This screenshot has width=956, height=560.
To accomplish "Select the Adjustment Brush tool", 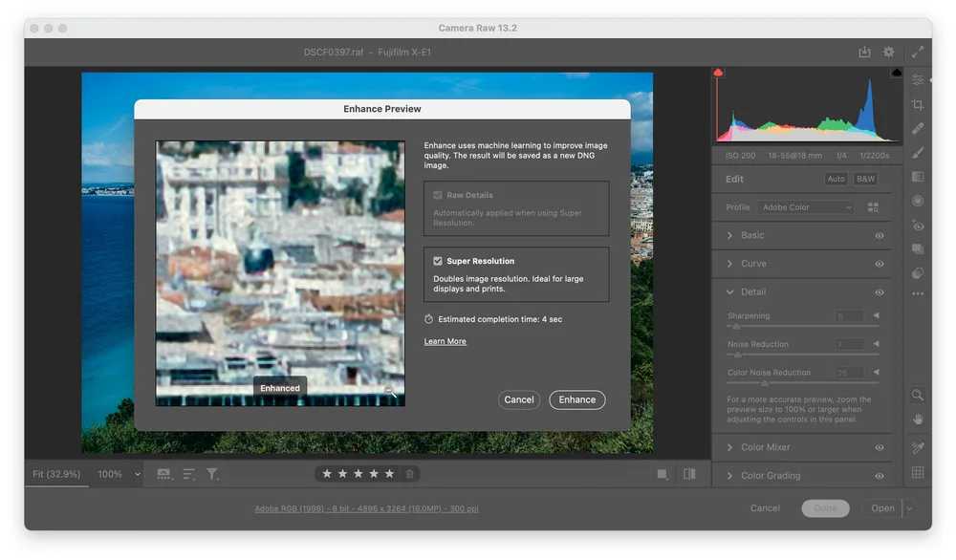I will coord(918,152).
